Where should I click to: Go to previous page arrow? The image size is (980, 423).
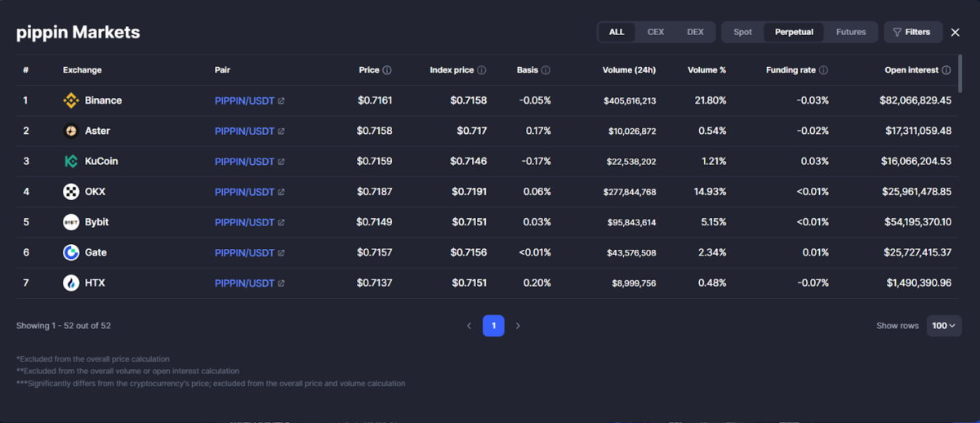click(469, 326)
